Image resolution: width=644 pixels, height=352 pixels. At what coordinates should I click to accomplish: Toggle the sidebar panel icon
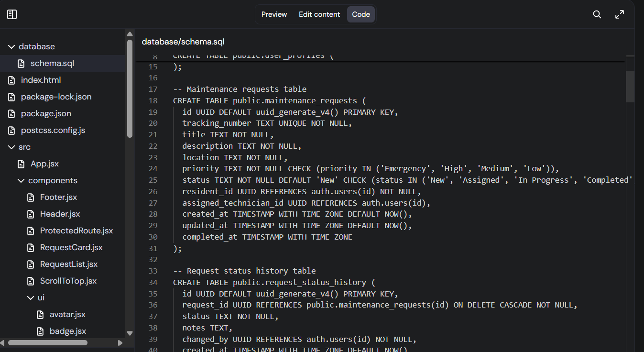(12, 14)
